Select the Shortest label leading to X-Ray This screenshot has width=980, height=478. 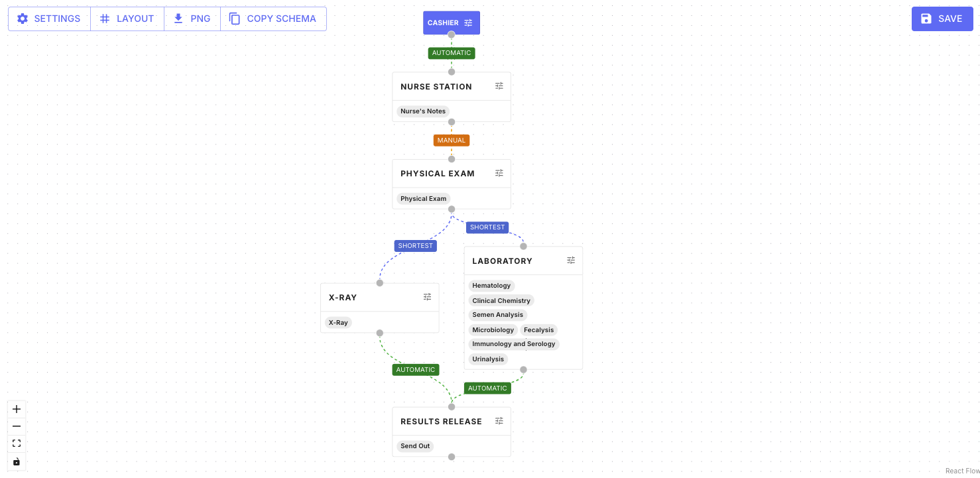pos(415,246)
